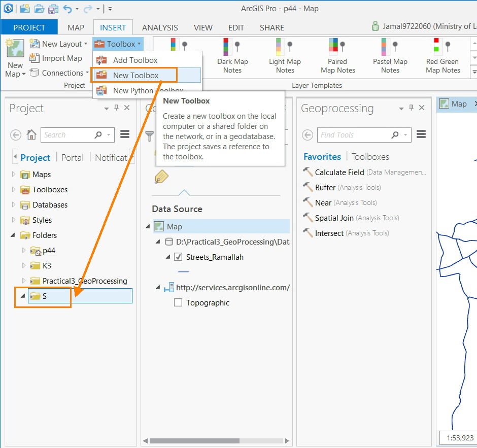
Task: Go back in the Geoprocessing pane
Action: (x=307, y=135)
